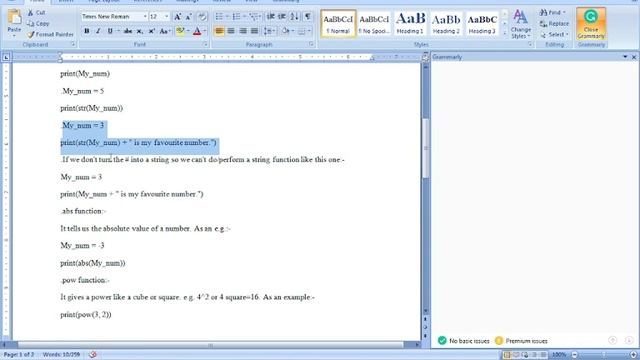Grow font size
640x360 pixels.
pyautogui.click(x=178, y=17)
